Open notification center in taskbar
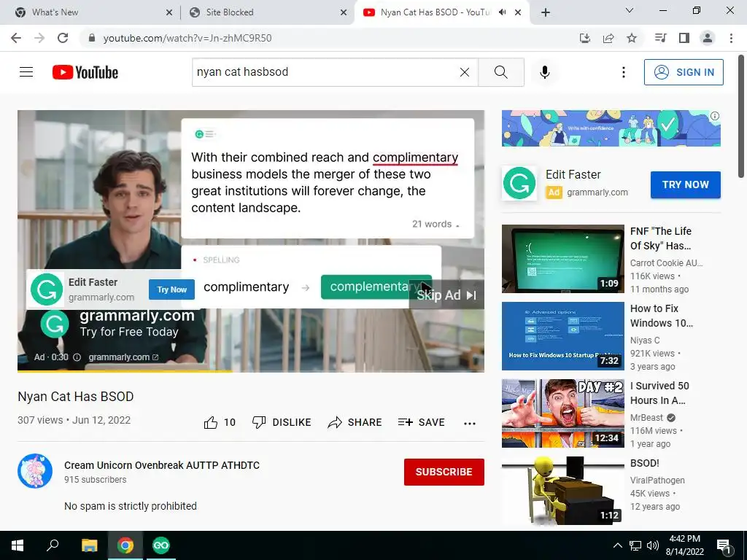The width and height of the screenshot is (747, 560). point(724,545)
